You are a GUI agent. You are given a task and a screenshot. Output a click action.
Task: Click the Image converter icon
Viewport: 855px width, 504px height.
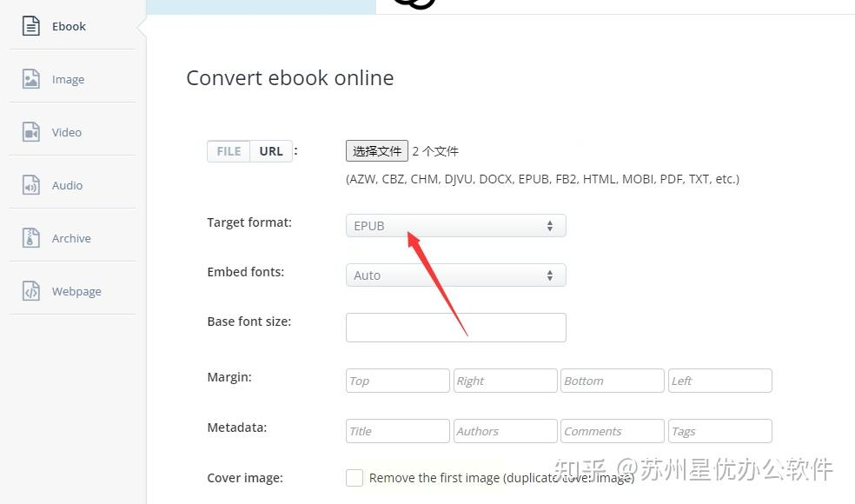coord(31,79)
